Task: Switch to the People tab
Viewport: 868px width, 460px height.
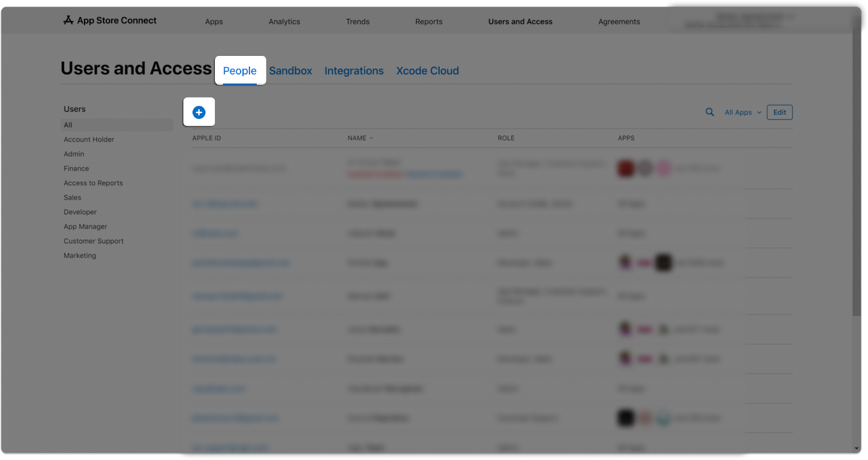Action: point(240,71)
